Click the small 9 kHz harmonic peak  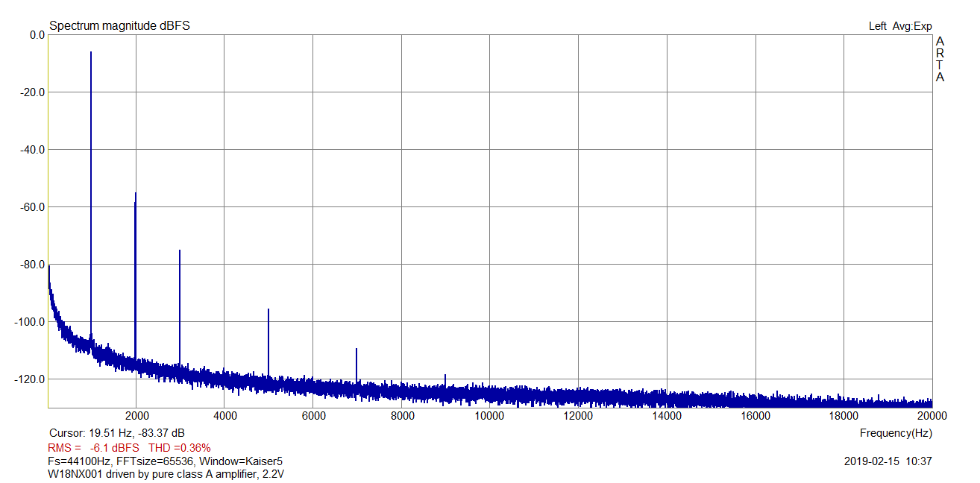[x=445, y=380]
